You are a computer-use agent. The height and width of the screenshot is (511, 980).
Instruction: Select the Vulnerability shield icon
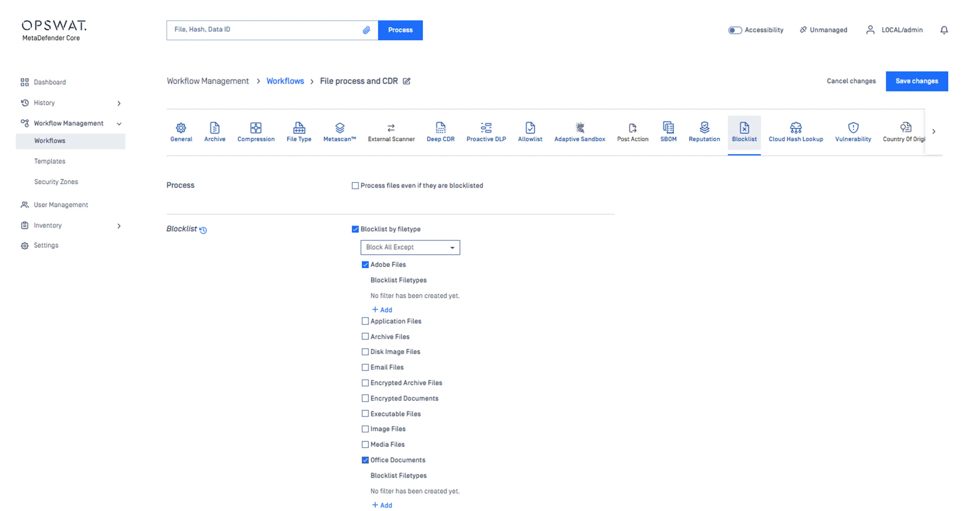pos(853,128)
